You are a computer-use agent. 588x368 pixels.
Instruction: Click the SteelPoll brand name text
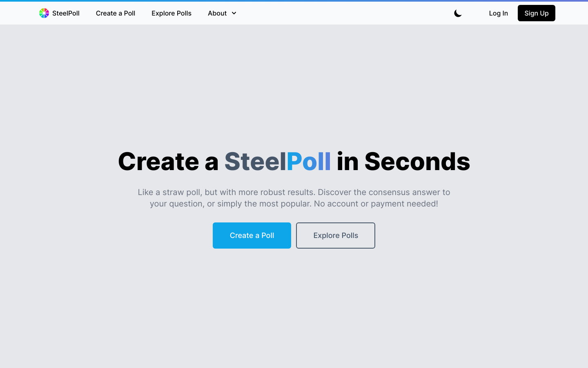[x=65, y=13]
